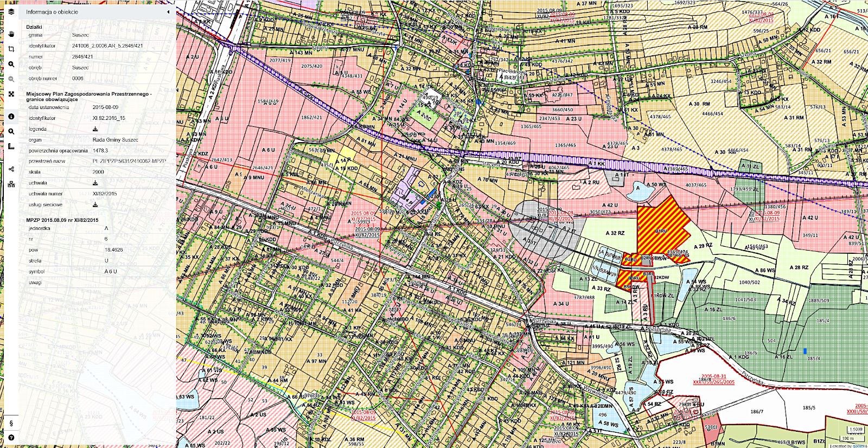Click the goGIS link in attribution

tap(859, 446)
